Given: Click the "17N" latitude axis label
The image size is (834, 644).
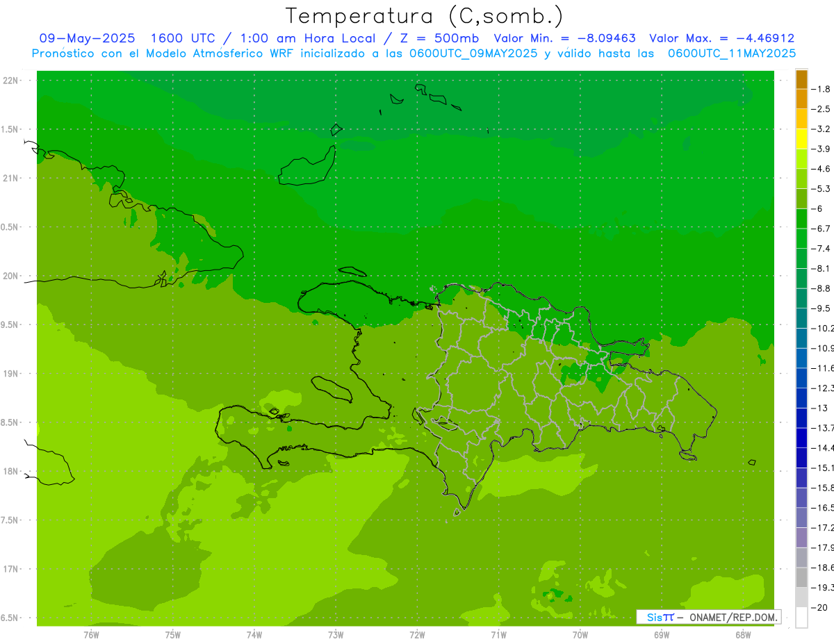Looking at the screenshot, I should [x=10, y=569].
